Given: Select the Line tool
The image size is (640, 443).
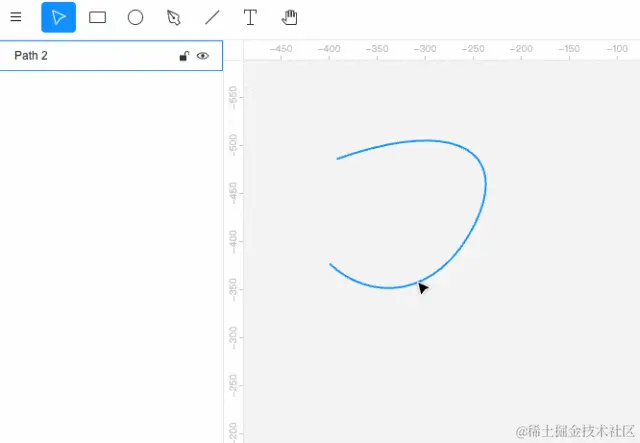Looking at the screenshot, I should pos(212,18).
